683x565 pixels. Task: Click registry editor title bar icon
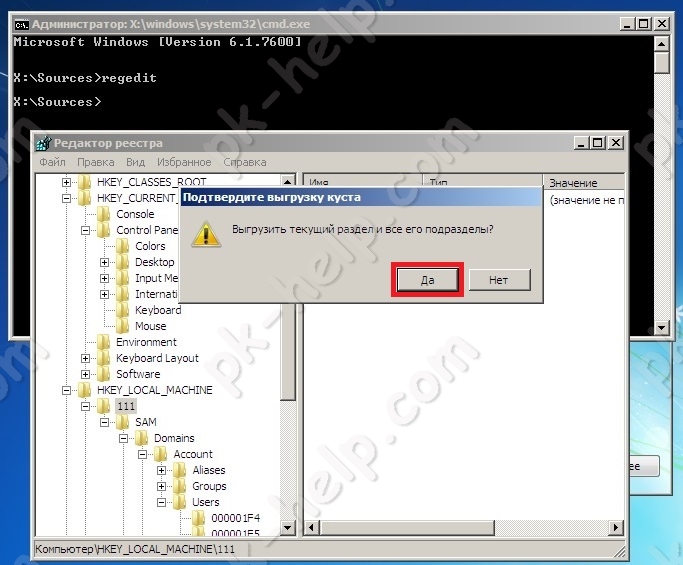click(x=44, y=143)
